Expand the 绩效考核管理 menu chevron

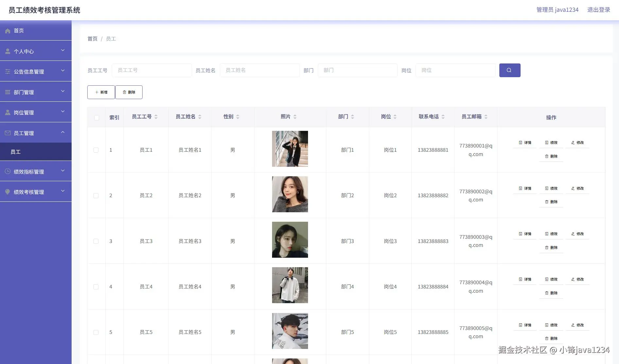tap(63, 191)
